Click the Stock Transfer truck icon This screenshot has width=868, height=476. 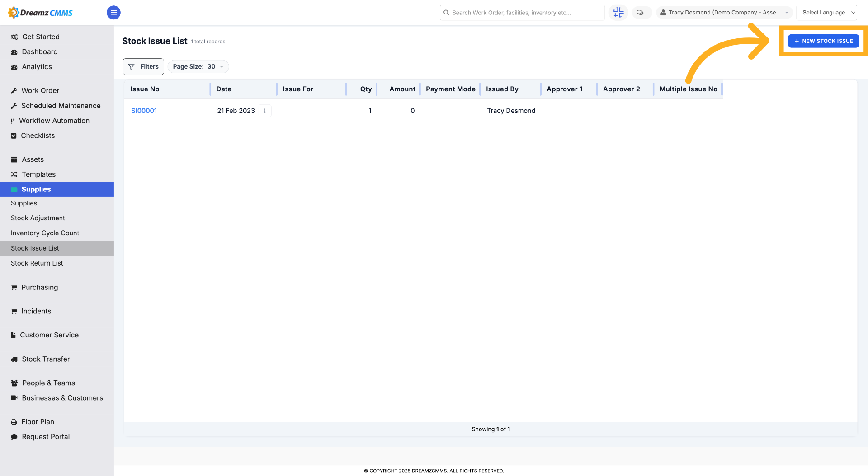[14, 359]
